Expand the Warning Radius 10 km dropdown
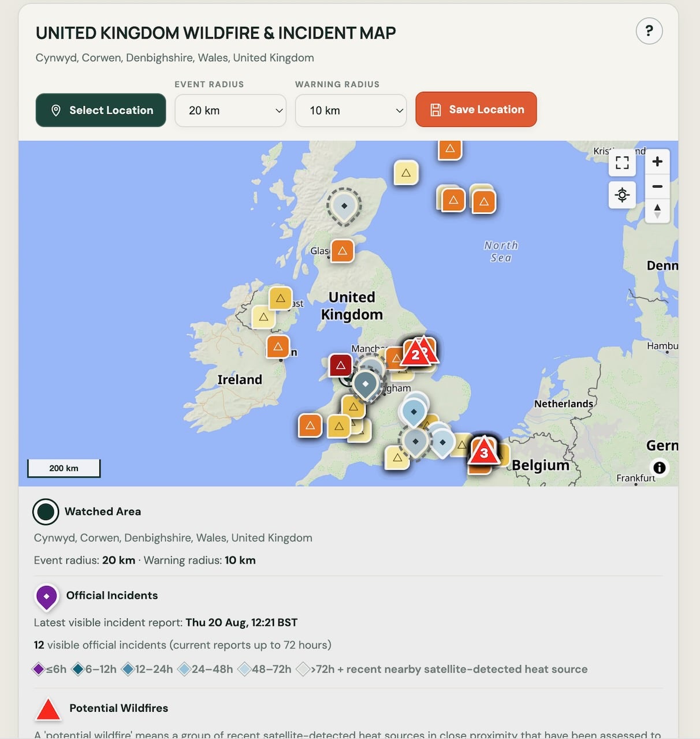The width and height of the screenshot is (700, 739). (x=351, y=110)
